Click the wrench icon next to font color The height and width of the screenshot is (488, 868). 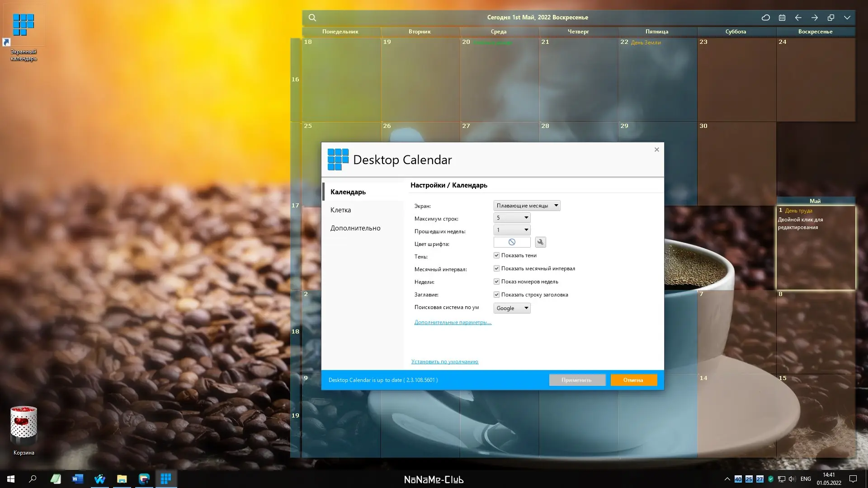coord(540,242)
